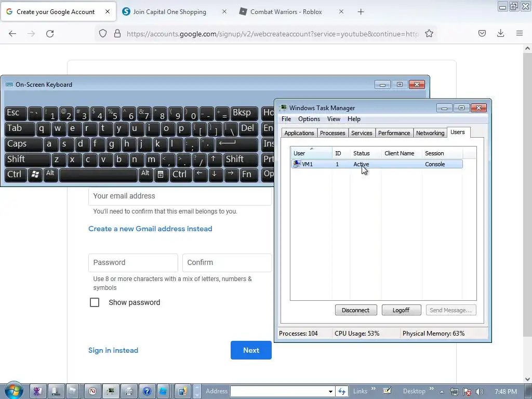Save page to Pocket
Image resolution: width=532 pixels, height=399 pixels.
point(482,33)
